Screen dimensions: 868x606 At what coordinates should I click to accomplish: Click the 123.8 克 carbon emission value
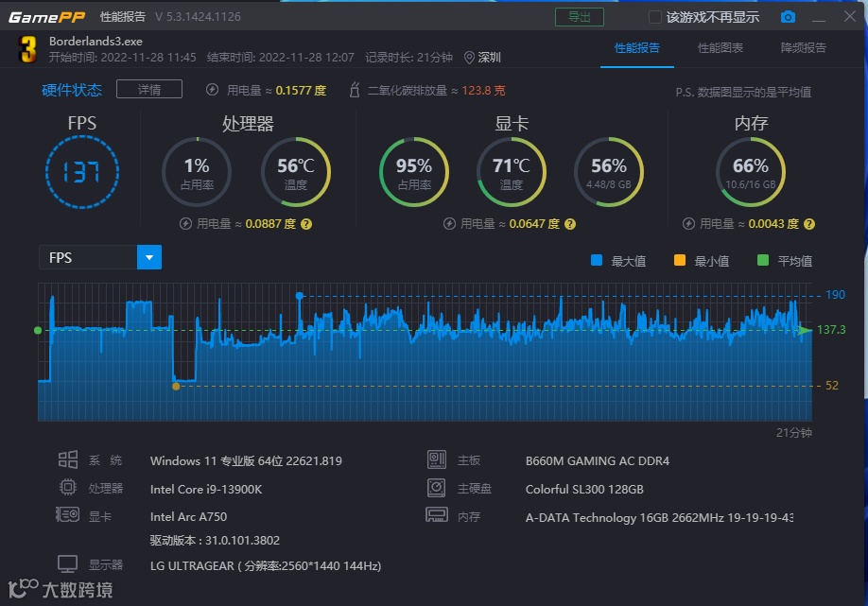tap(484, 90)
